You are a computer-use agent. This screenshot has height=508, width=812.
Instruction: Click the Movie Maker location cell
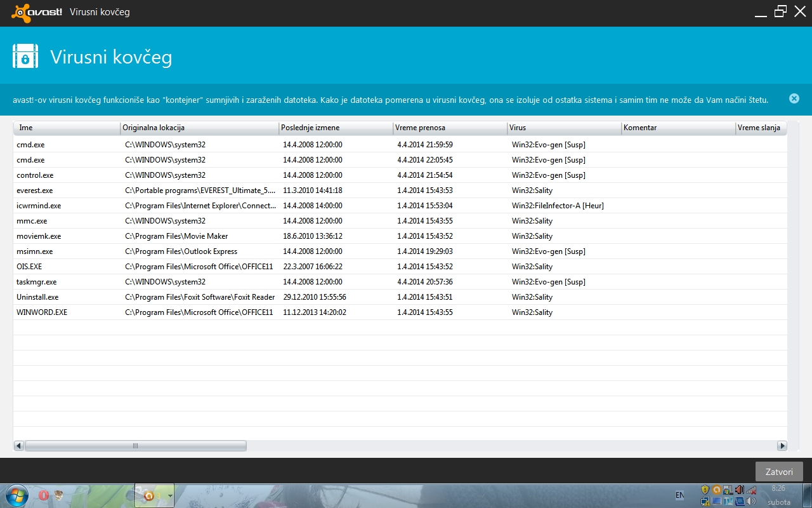point(176,236)
